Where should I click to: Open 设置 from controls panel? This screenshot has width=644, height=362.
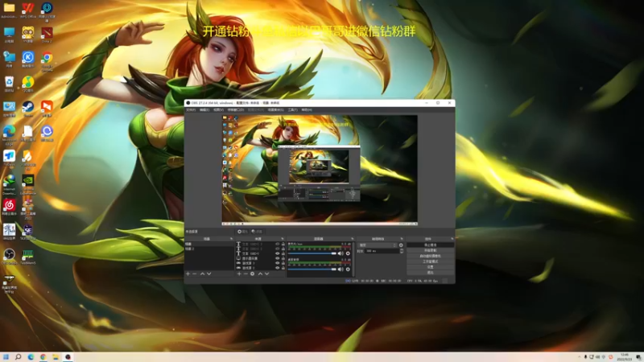tap(431, 267)
